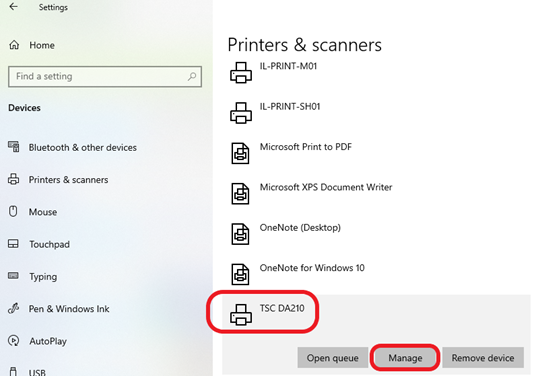Select the TSC DA210 printer name
Viewport: 538px width, 376px height.
click(282, 308)
